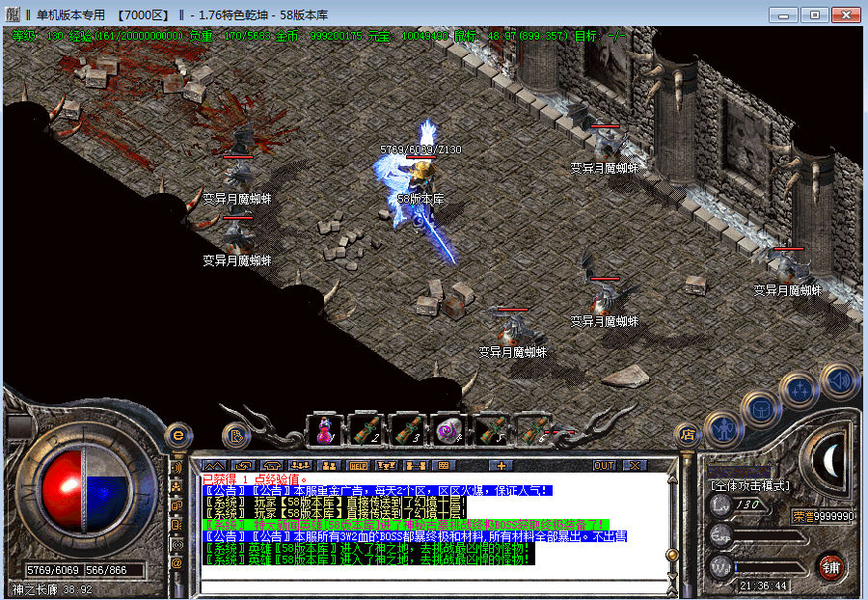868x600 pixels.
Task: Click the game clock 21:36:44
Action: tap(763, 586)
